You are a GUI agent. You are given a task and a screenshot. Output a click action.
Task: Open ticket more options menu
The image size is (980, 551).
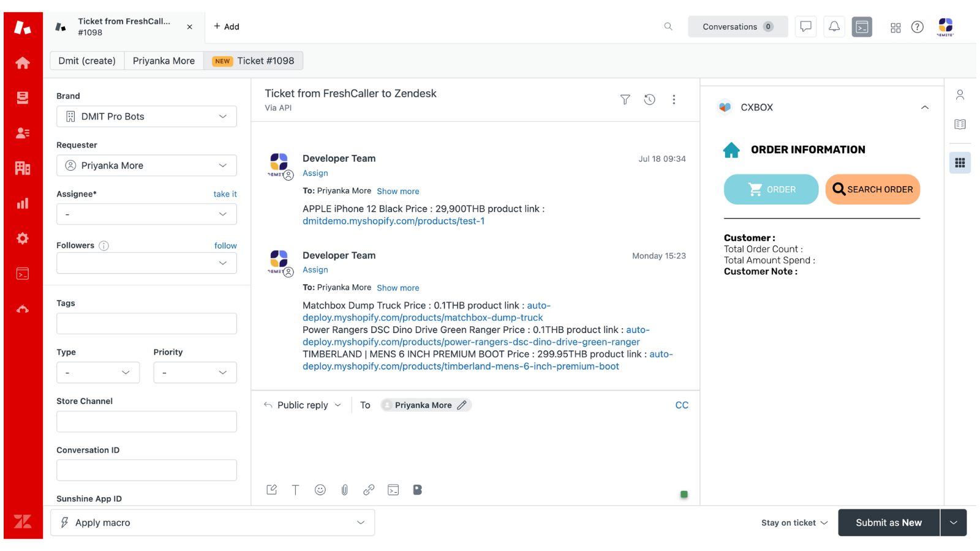tap(674, 99)
